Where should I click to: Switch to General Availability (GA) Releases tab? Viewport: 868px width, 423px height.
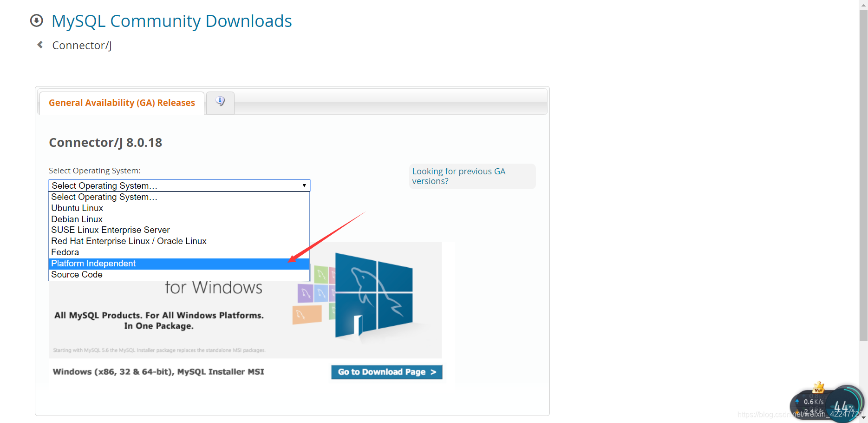point(122,103)
